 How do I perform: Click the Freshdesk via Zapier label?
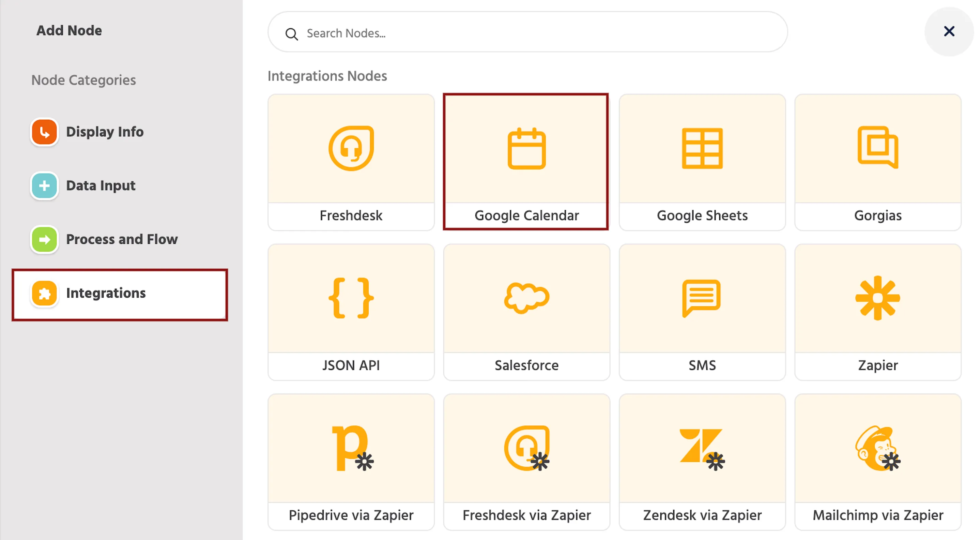[526, 515]
